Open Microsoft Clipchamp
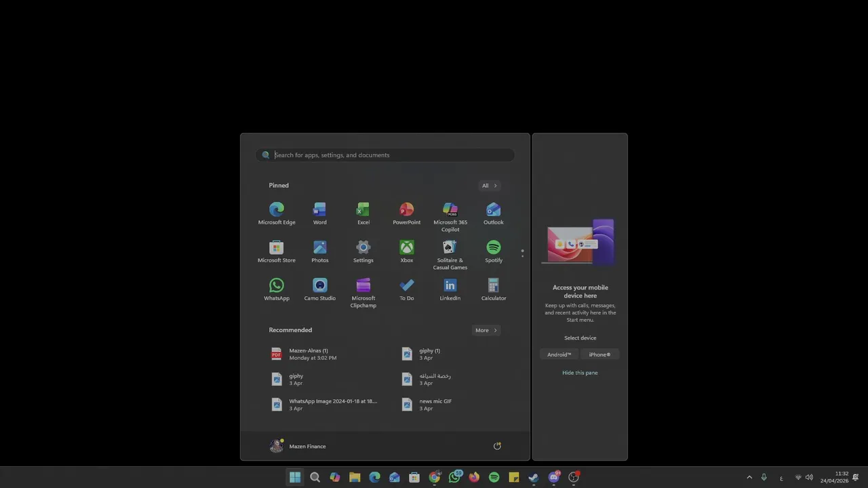868x488 pixels. 363,293
